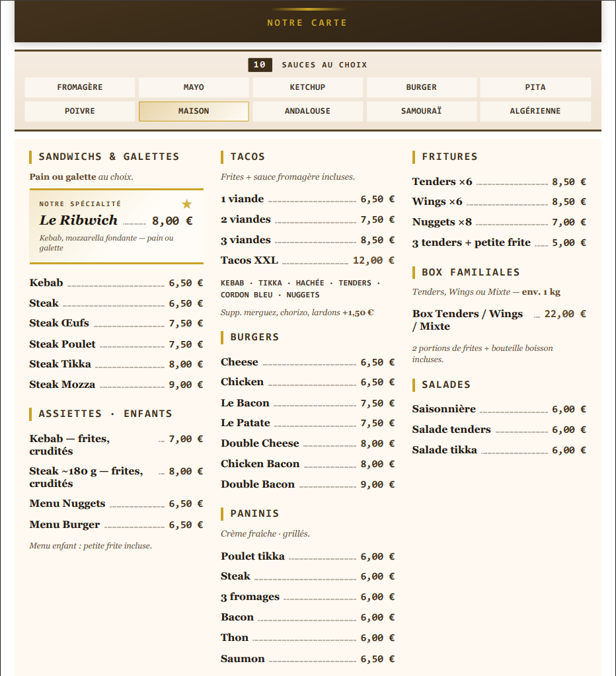Click the 'Menu enfant : petite frite incluse' note
The width and height of the screenshot is (616, 676).
[x=91, y=546]
